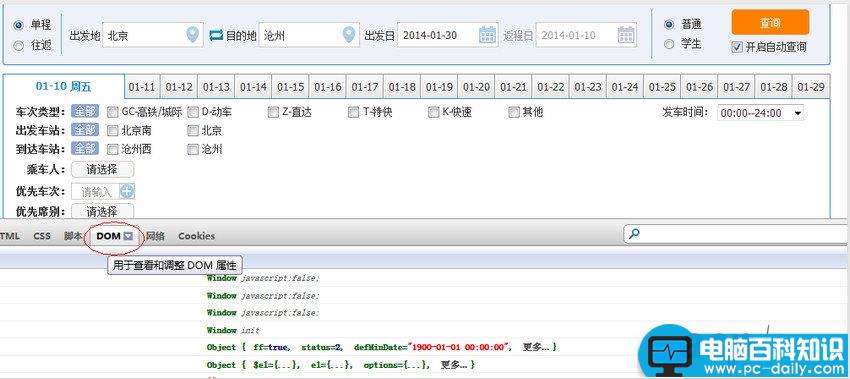Check the 沧州西 arrival station box
The width and height of the screenshot is (850, 379).
pos(112,150)
